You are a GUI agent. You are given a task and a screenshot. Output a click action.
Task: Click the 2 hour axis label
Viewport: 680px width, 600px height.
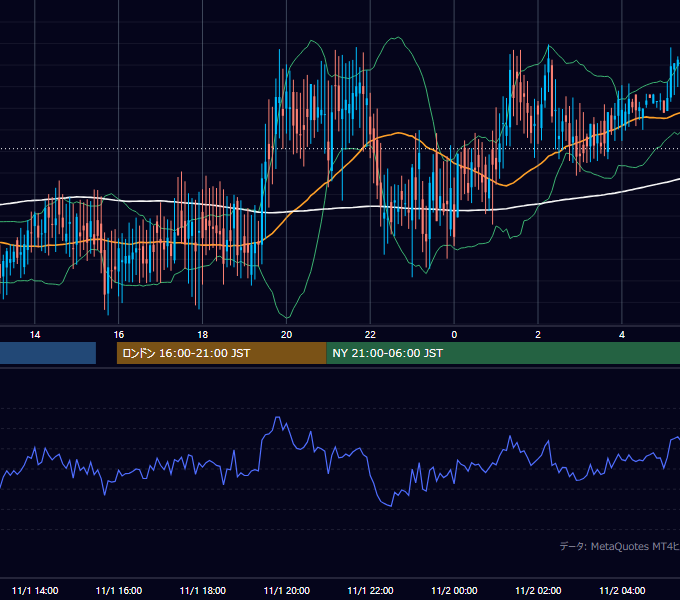click(538, 335)
